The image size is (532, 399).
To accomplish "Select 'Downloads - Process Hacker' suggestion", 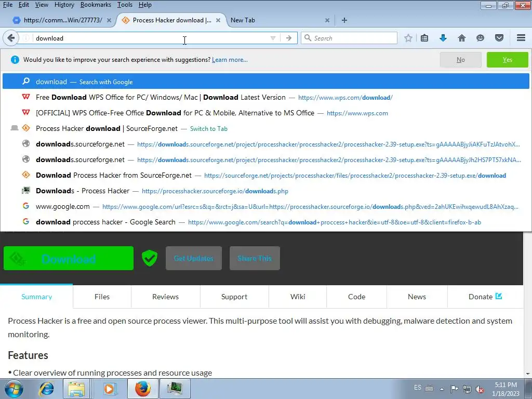I will pyautogui.click(x=266, y=191).
